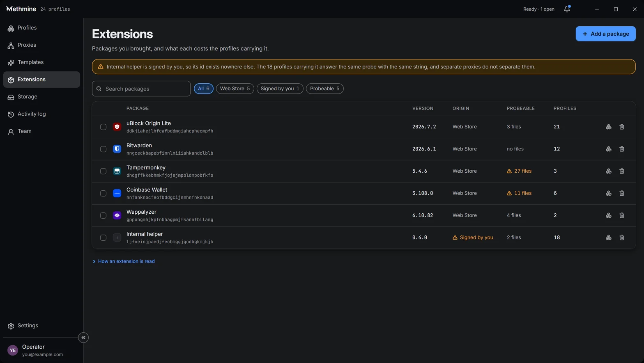
Task: Click the Ready · 1 open status
Action: tap(538, 9)
